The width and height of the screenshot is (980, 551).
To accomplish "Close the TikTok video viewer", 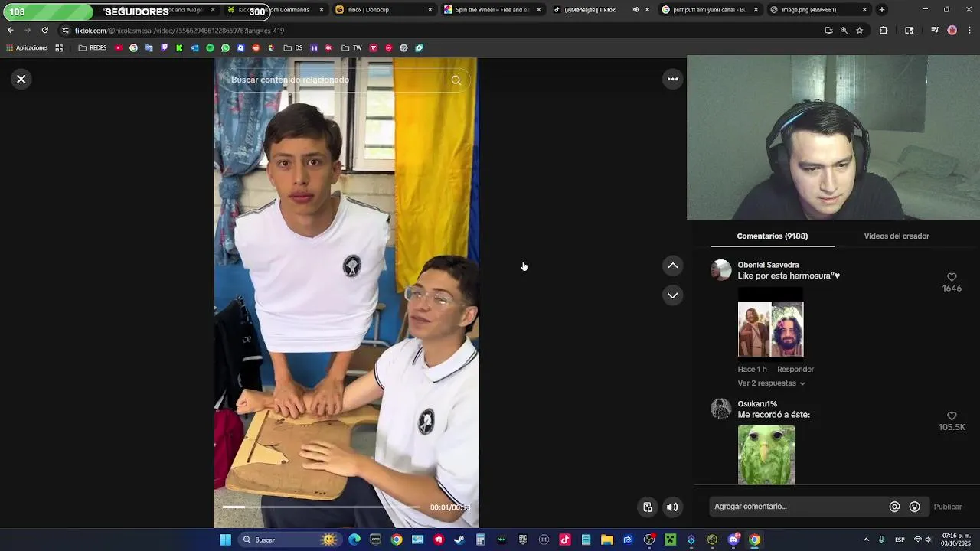I will [x=21, y=79].
